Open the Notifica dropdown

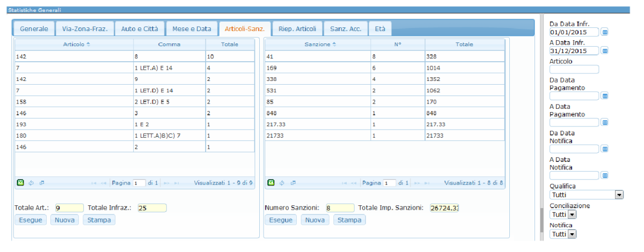coord(572,234)
